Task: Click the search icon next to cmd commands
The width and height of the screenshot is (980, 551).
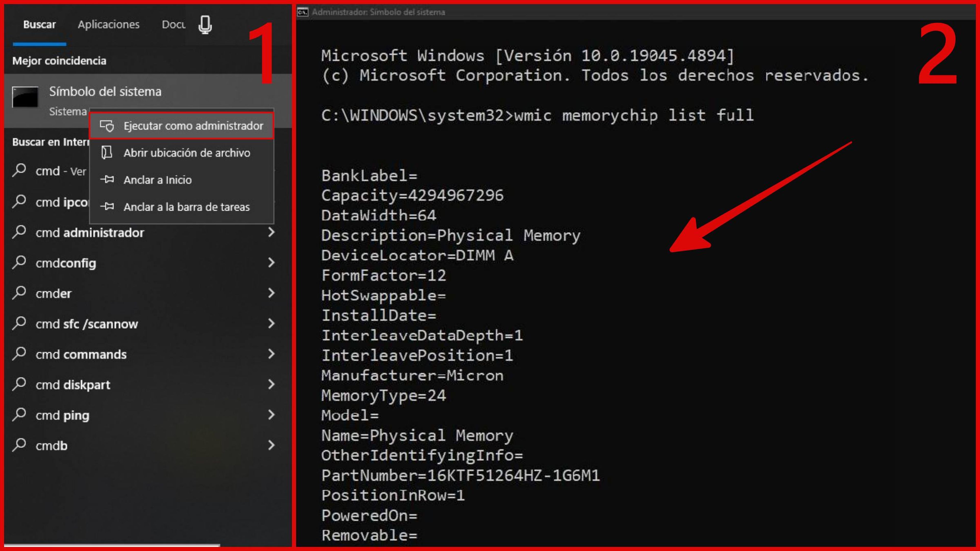Action: [x=19, y=354]
